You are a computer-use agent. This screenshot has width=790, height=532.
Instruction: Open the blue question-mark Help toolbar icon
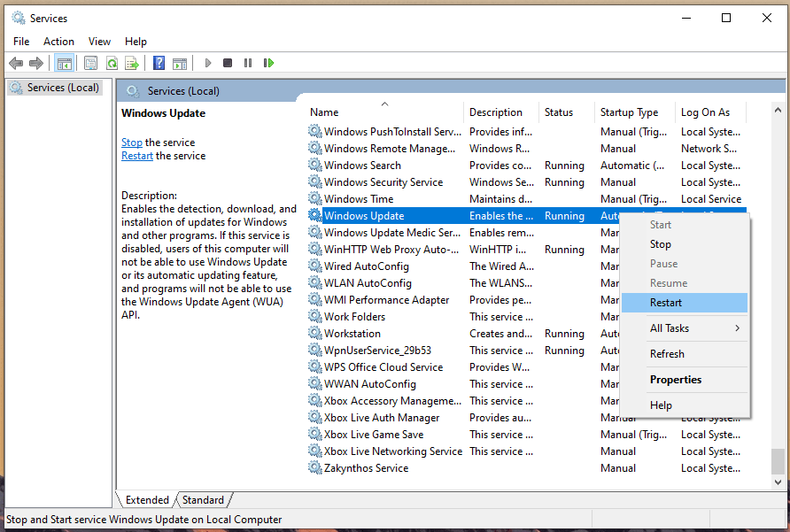(159, 63)
